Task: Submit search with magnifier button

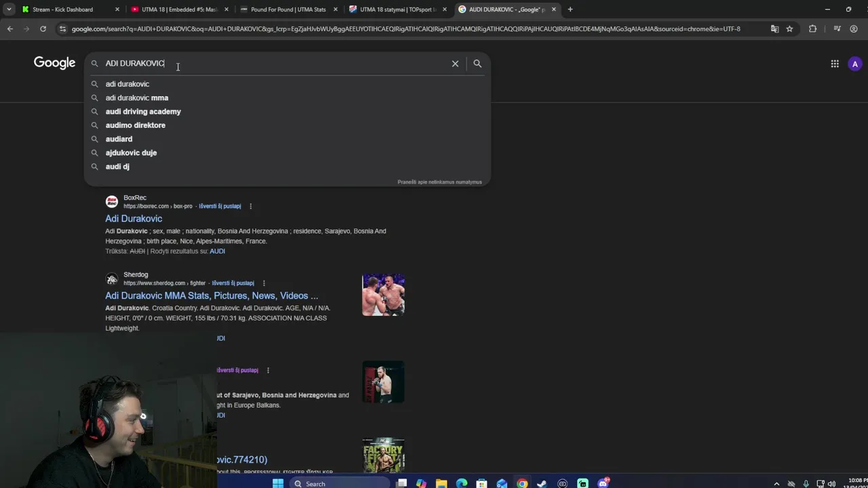Action: coord(477,63)
